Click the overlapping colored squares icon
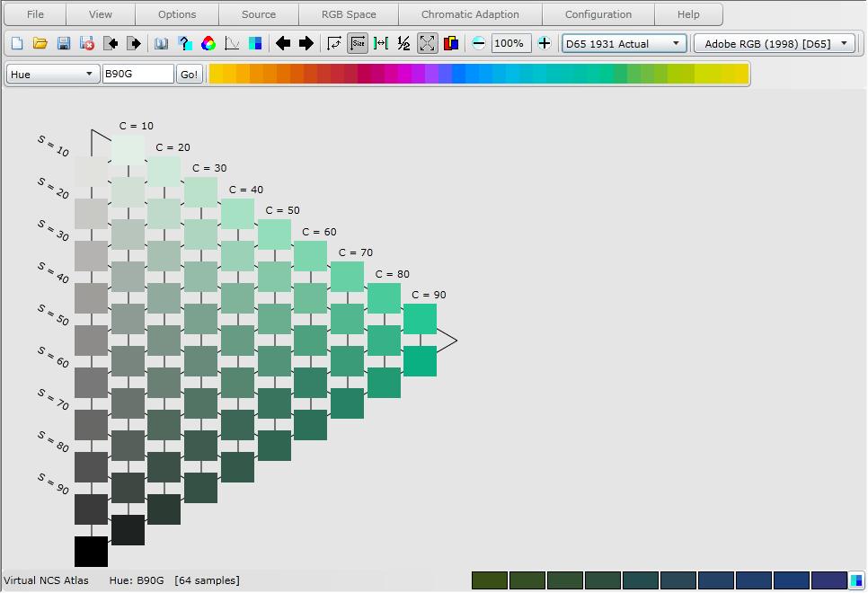Screen dimensions: 868x593 [451, 43]
